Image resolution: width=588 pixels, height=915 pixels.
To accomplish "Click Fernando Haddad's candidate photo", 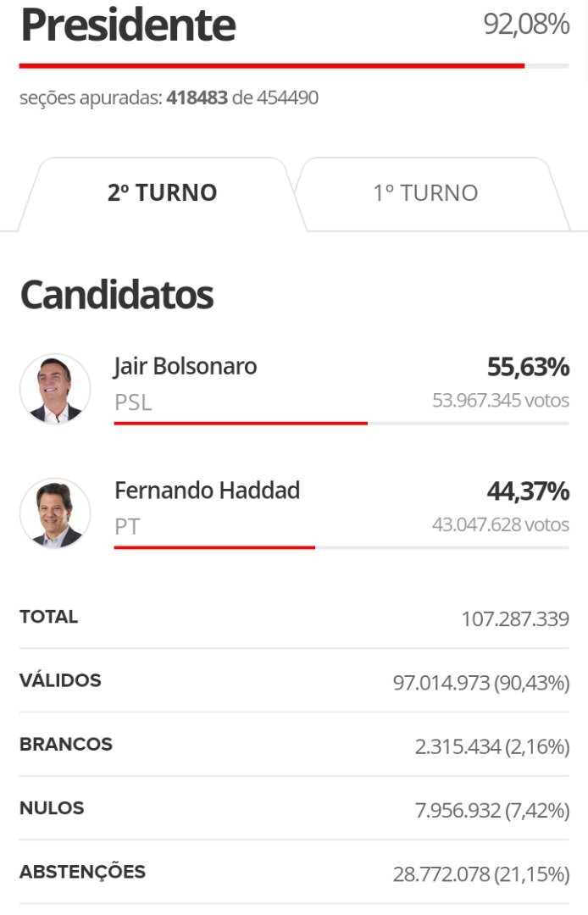I will [55, 513].
